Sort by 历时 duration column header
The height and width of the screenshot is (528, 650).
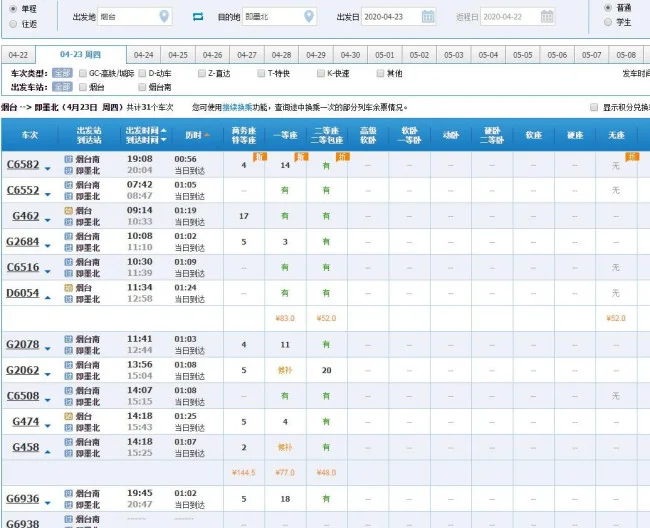tap(197, 135)
